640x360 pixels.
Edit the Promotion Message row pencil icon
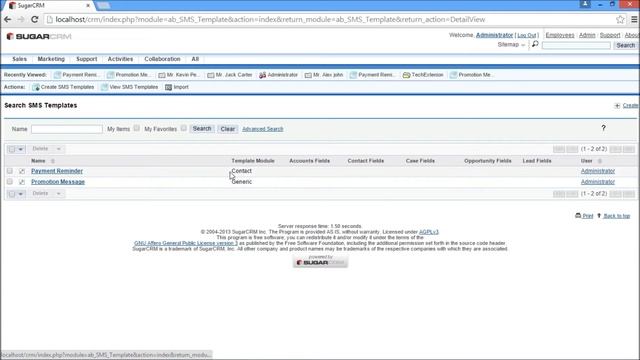tap(22, 182)
